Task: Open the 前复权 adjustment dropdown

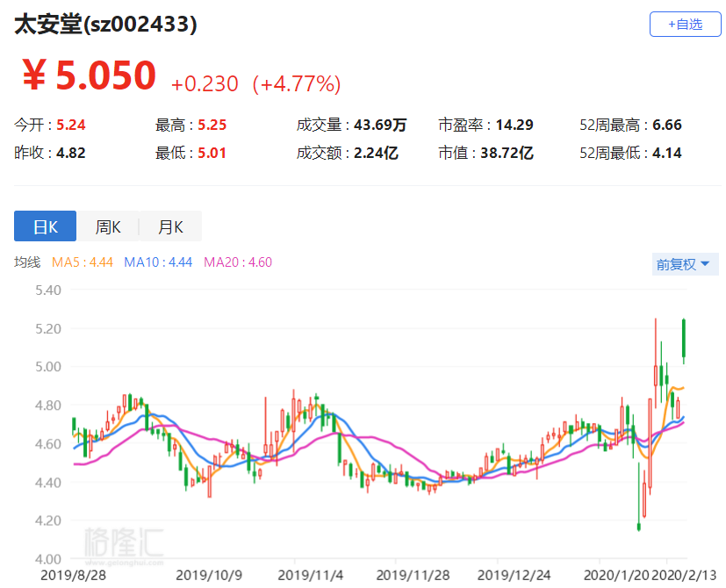Action: (x=685, y=264)
